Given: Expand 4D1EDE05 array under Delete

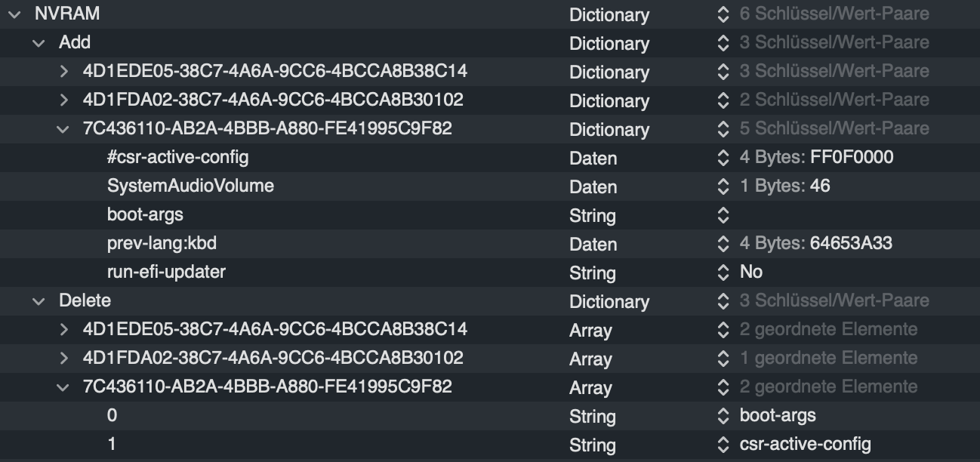Looking at the screenshot, I should [x=63, y=330].
